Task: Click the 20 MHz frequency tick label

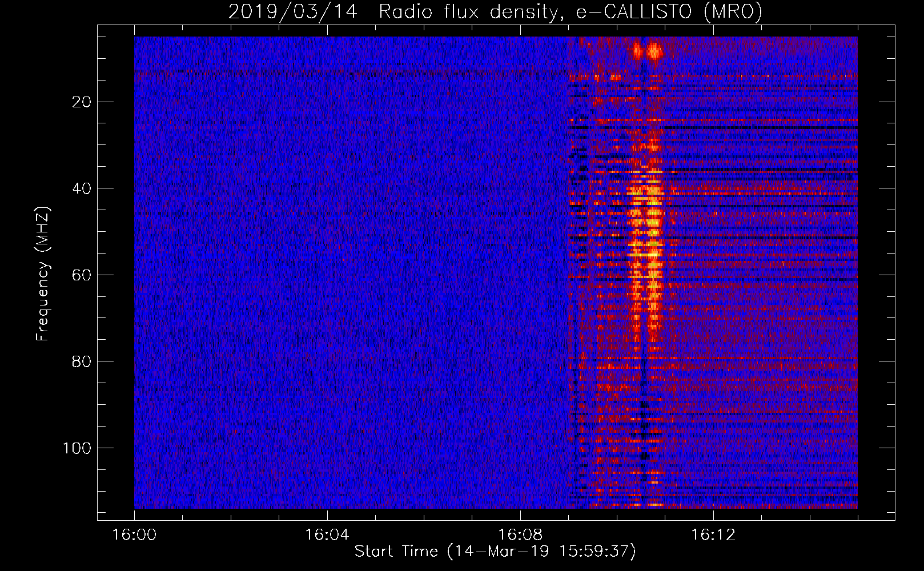Action: 82,102
